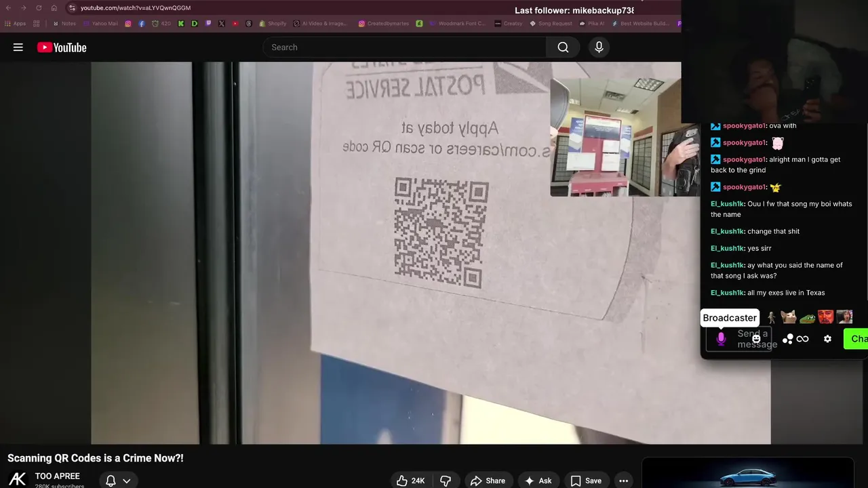Select the red-faced man emote
Viewport: 868px width, 488px height.
[825, 317]
